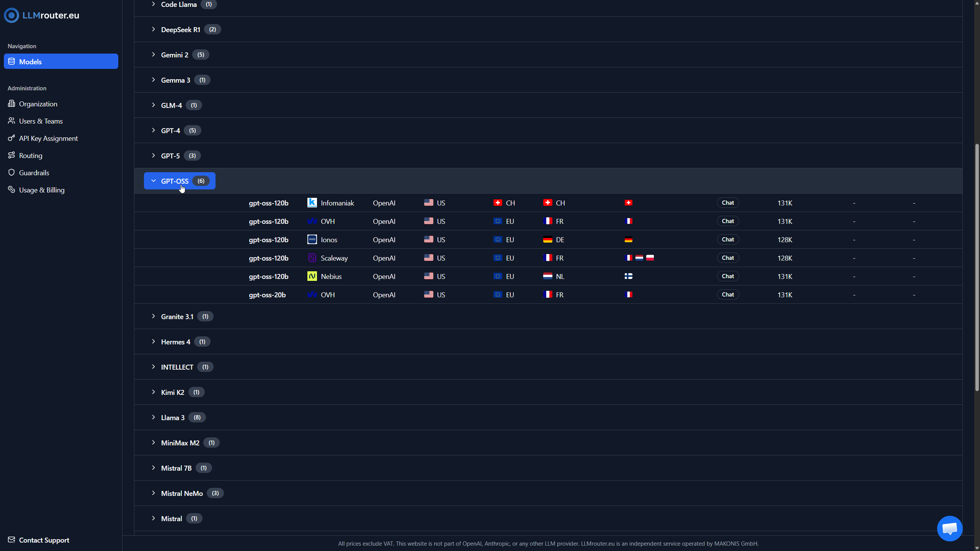Open the Users & Teams section
The width and height of the screenshot is (980, 551).
coord(41,121)
